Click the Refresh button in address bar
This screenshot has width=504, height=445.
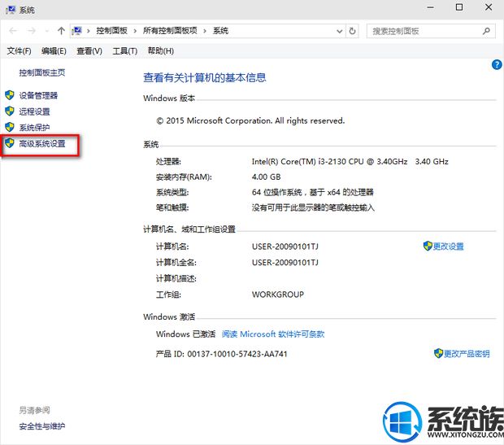352,31
